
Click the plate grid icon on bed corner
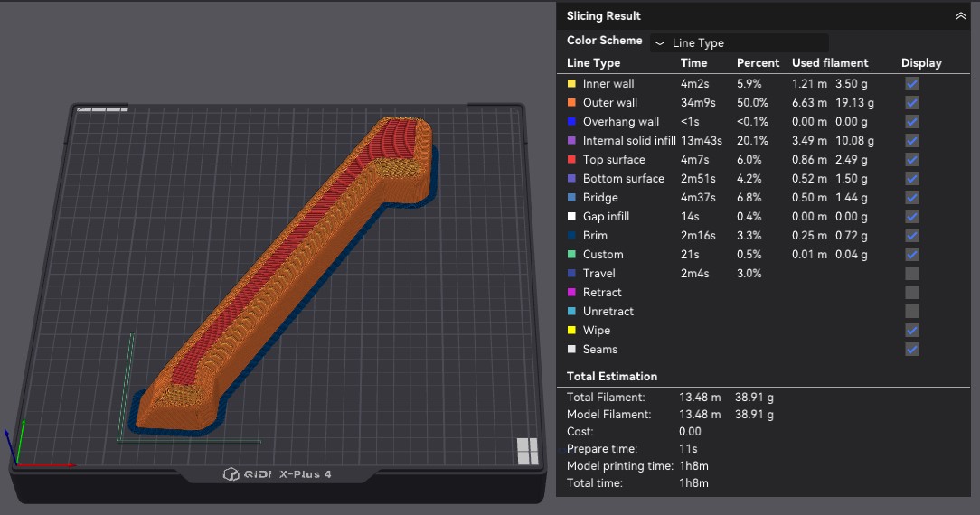pos(527,451)
